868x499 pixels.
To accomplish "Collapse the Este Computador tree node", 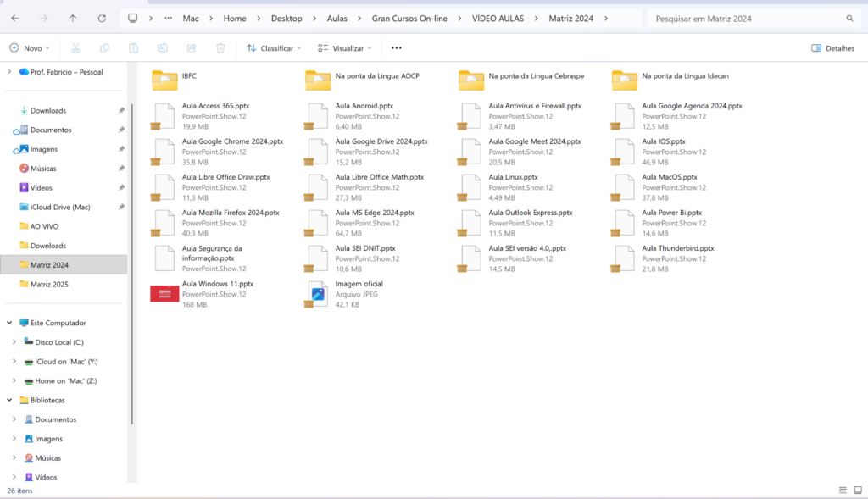I will 9,323.
